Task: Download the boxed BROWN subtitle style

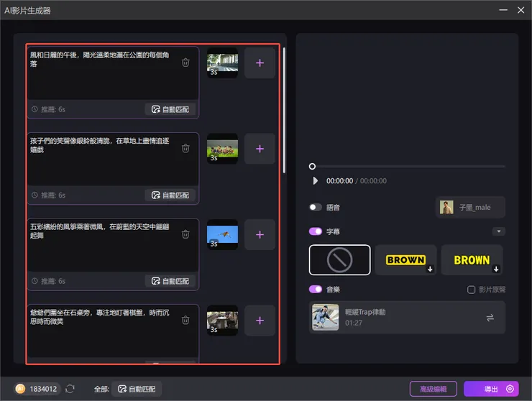Action: (x=430, y=269)
